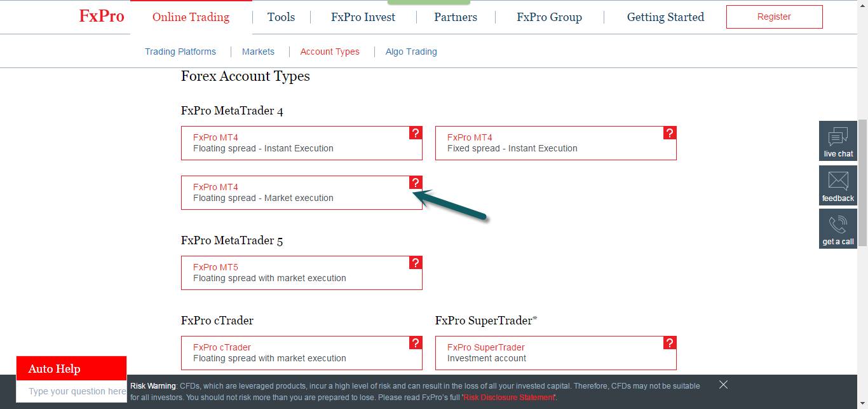Go to Trading Platforms submenu

click(180, 52)
